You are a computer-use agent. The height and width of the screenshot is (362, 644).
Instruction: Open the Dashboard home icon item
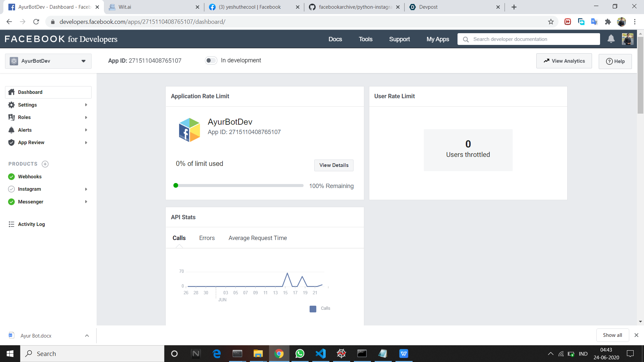click(x=11, y=92)
